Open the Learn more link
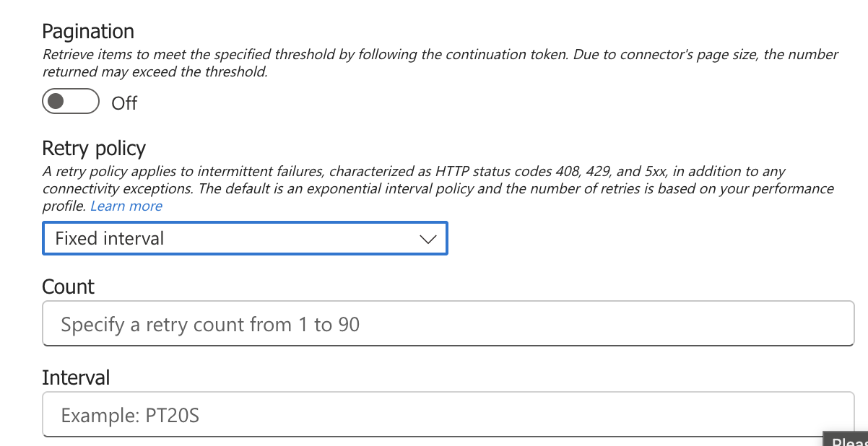Viewport: 868px width, 446px height. tap(126, 206)
